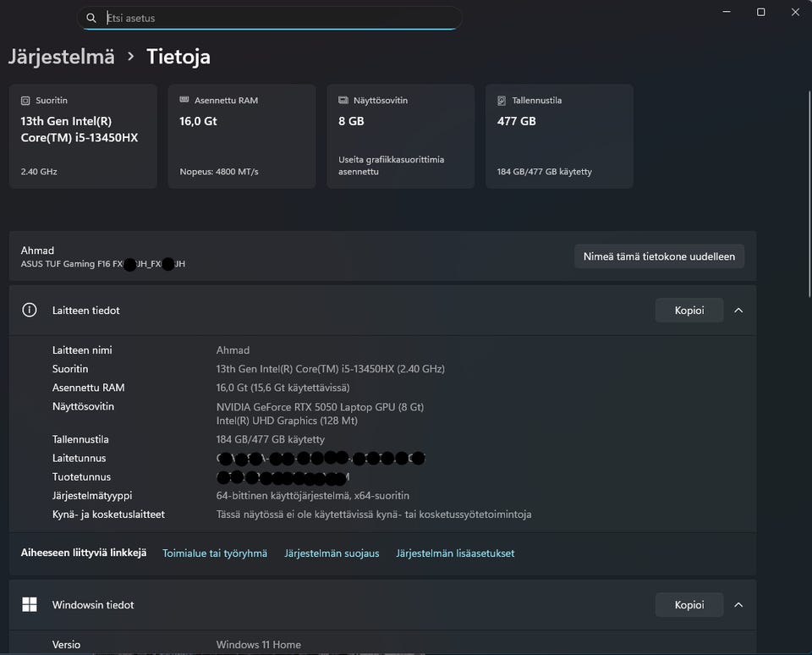The height and width of the screenshot is (655, 812).
Task: Maximize the settings window
Action: click(x=760, y=12)
